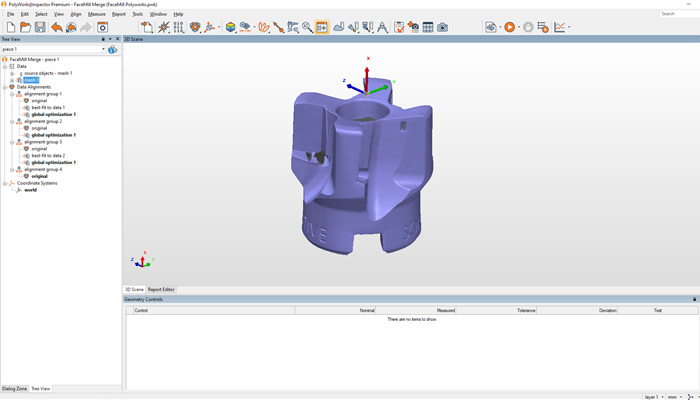The image size is (700, 400).
Task: Select global optimization 1 under alignment group 2
Action: coord(53,135)
